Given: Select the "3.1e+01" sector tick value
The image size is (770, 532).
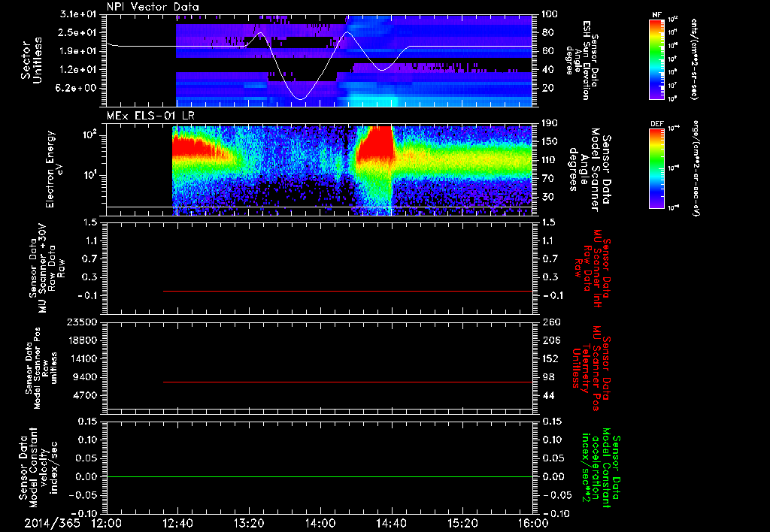Looking at the screenshot, I should (x=78, y=14).
